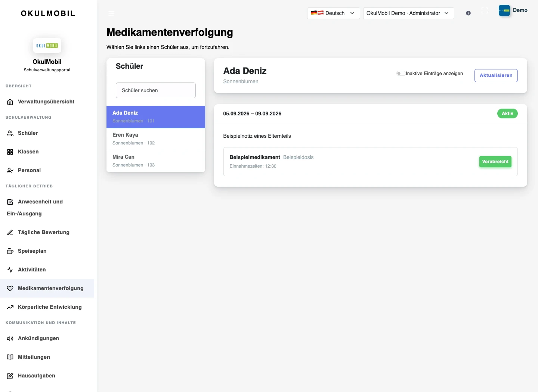538x392 pixels.
Task: Click the 'Beispieldosis' dosage text
Action: click(x=298, y=157)
